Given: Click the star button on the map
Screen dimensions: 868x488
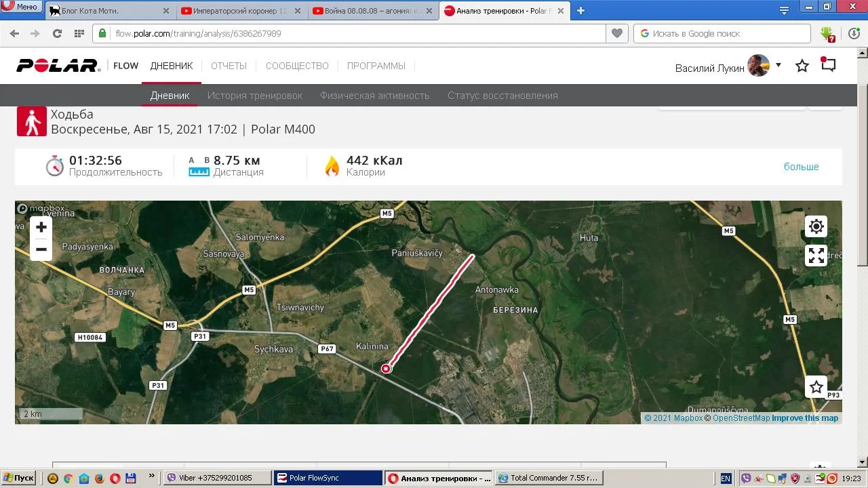Looking at the screenshot, I should (816, 387).
